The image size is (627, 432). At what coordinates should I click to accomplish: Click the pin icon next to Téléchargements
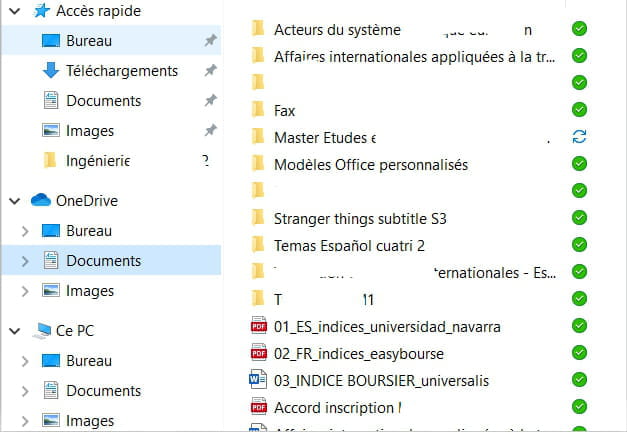[209, 71]
